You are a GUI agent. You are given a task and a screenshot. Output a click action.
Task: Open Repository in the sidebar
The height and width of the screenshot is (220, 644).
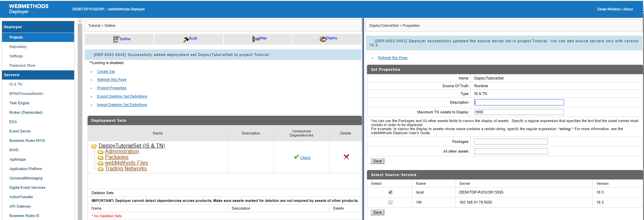(18, 47)
